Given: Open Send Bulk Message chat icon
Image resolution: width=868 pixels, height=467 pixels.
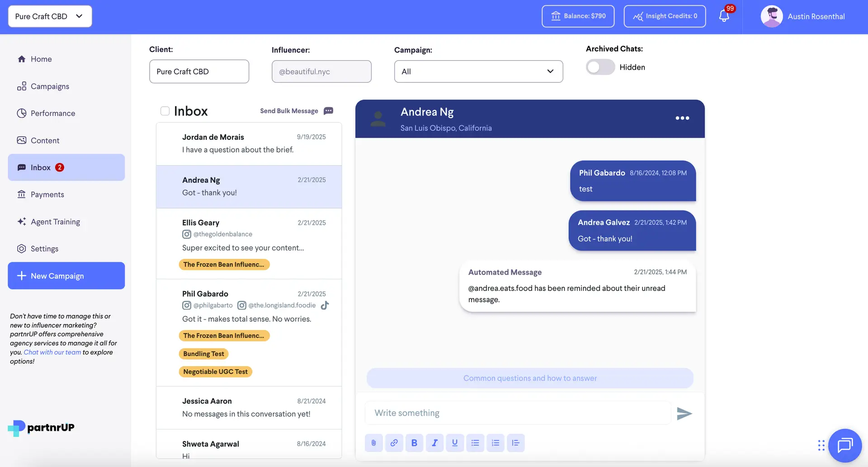Looking at the screenshot, I should (328, 111).
